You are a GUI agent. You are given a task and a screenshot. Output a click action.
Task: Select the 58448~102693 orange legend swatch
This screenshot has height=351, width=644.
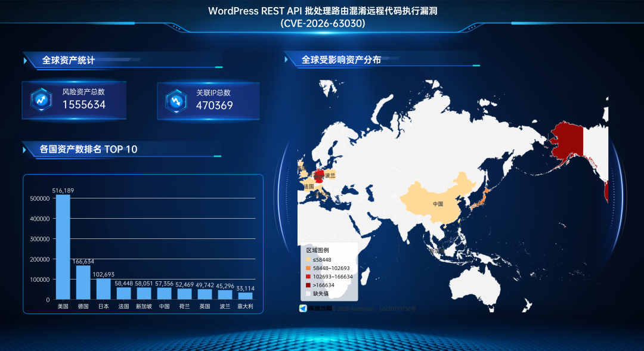pyautogui.click(x=308, y=268)
